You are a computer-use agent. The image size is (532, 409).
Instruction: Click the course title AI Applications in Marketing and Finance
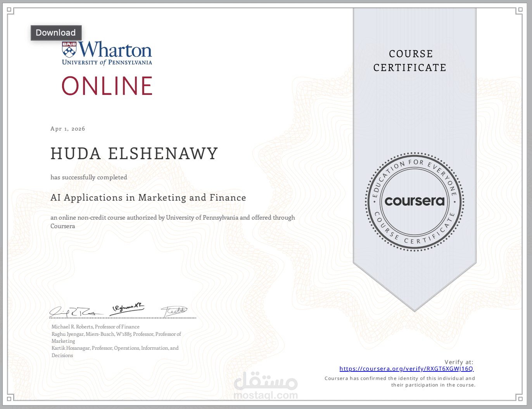148,198
